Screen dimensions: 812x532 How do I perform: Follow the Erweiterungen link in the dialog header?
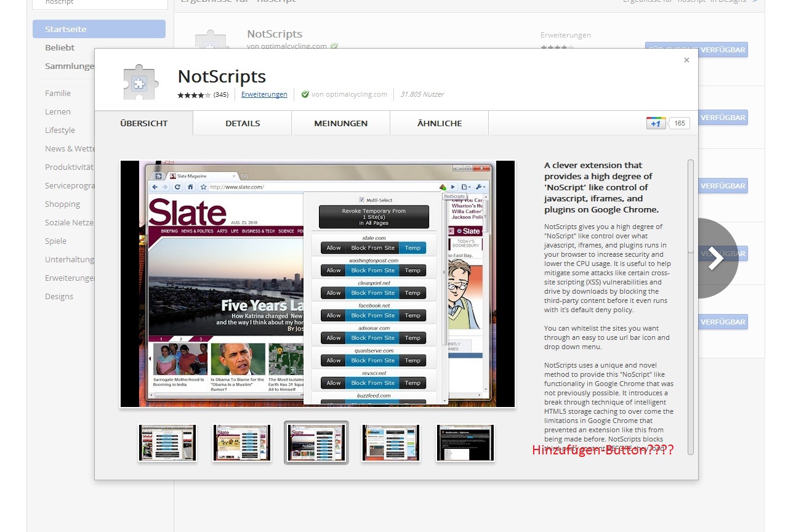[264, 94]
